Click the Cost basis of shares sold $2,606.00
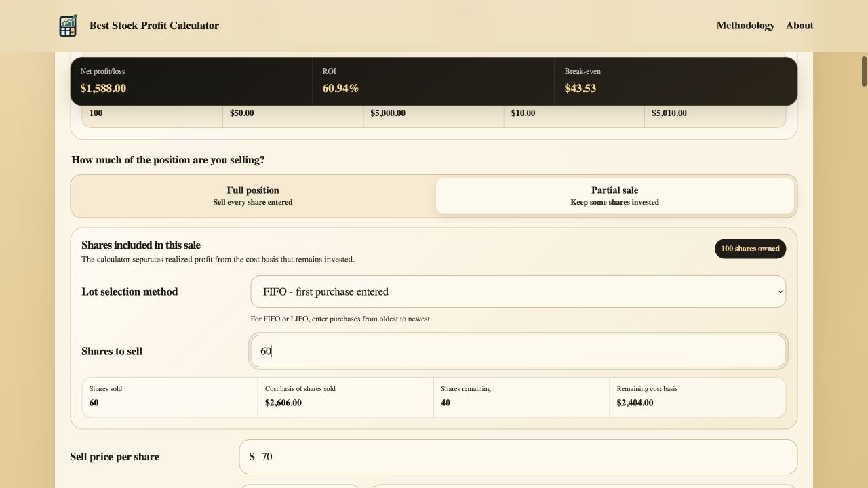Screen dimensions: 868x488 (283, 403)
